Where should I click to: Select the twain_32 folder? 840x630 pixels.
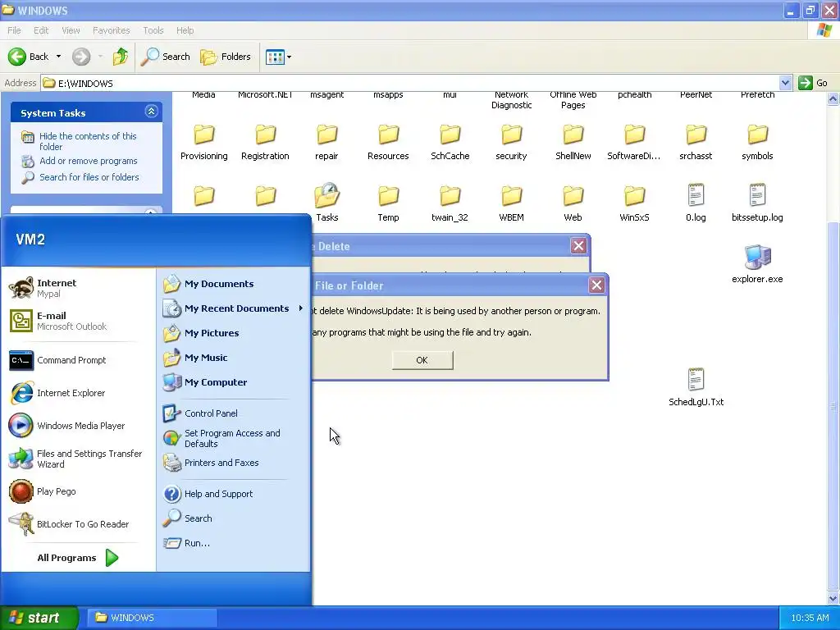point(450,203)
